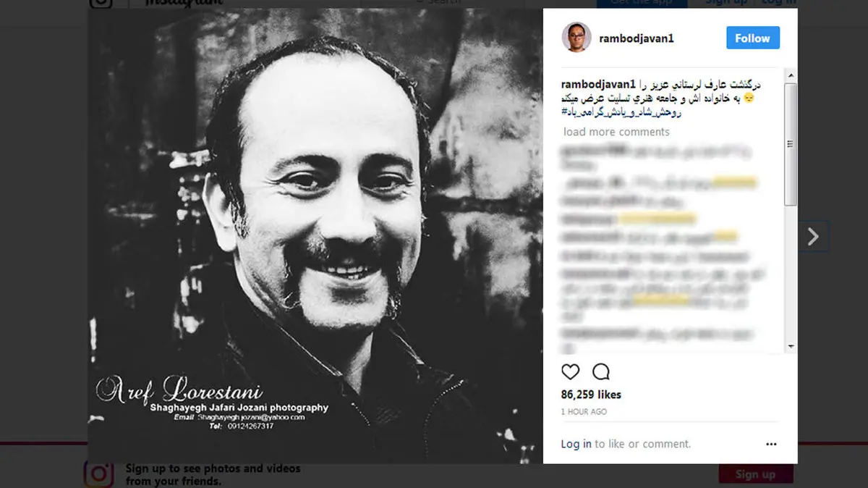Click the comments scrollbar down arrow
This screenshot has width=868, height=488.
(791, 347)
